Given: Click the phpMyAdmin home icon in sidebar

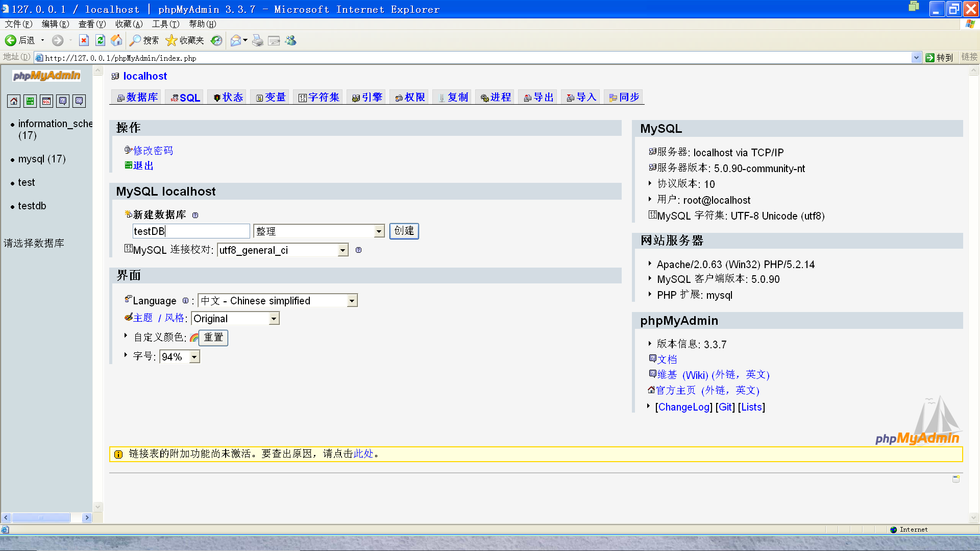Looking at the screenshot, I should [x=14, y=101].
